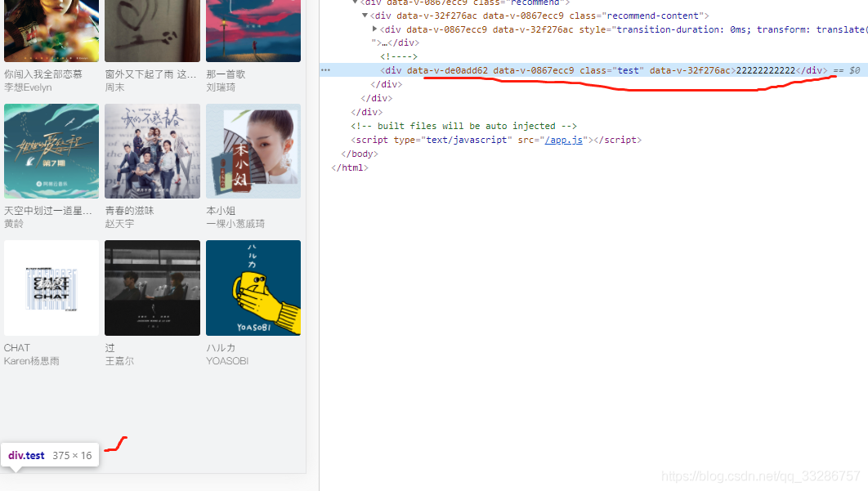Open the ellipsis actions for selected node
Viewport: 868px width, 491px height.
pos(325,69)
